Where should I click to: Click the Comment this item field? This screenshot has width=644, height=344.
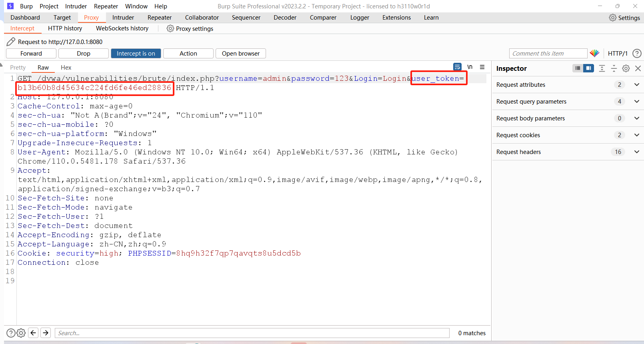(x=548, y=53)
